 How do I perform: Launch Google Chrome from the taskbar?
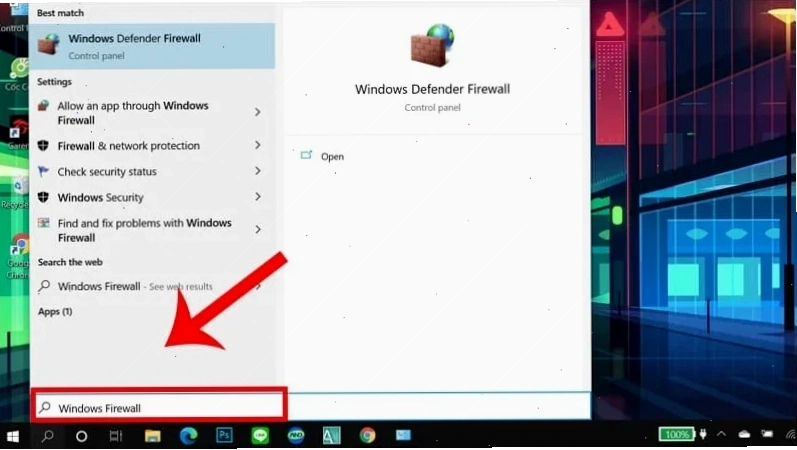tap(367, 435)
